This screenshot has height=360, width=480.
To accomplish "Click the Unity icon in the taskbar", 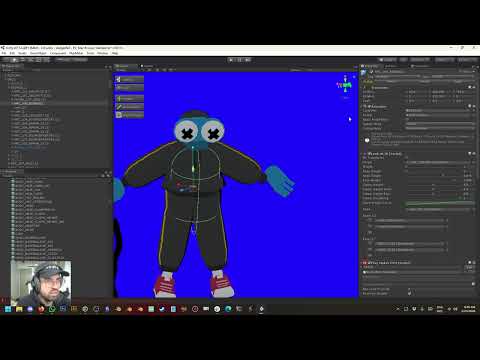I will coord(262,309).
